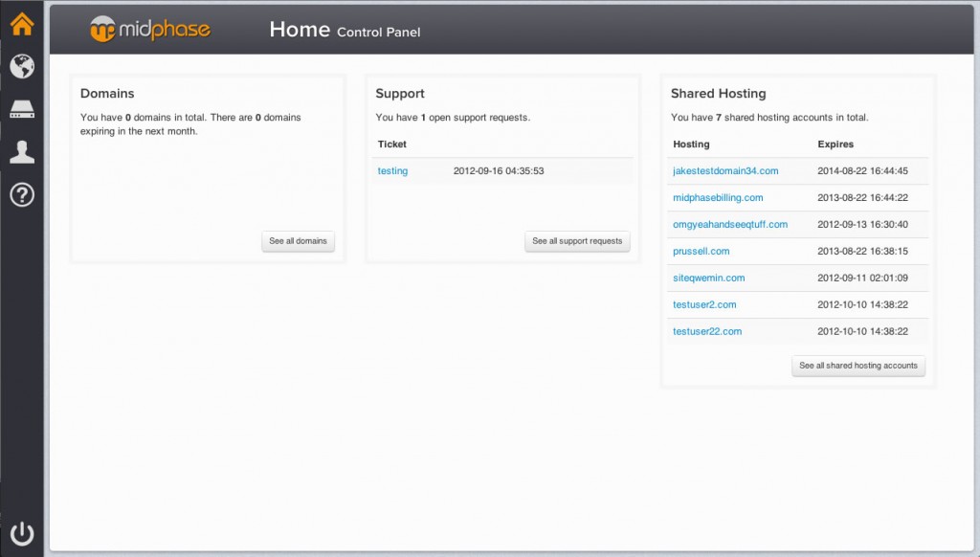Go to siteqwemin.com hosting link
The width and height of the screenshot is (980, 557).
[708, 278]
